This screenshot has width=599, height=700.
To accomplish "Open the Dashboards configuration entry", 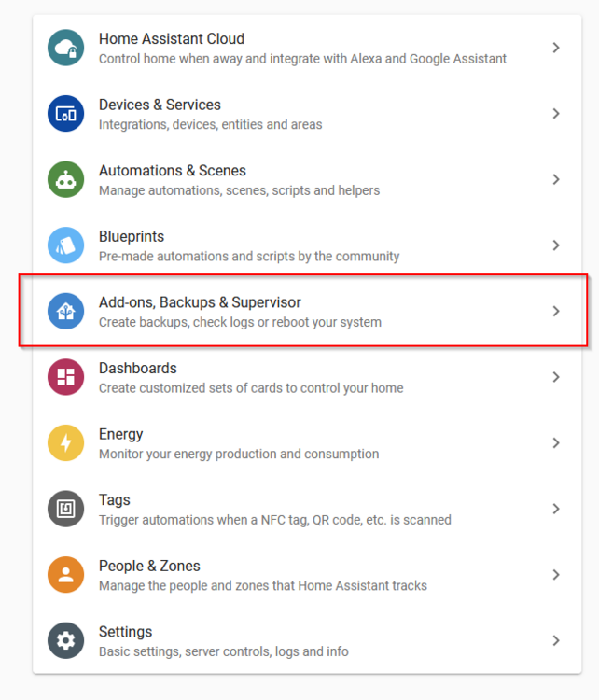I will (x=138, y=369).
